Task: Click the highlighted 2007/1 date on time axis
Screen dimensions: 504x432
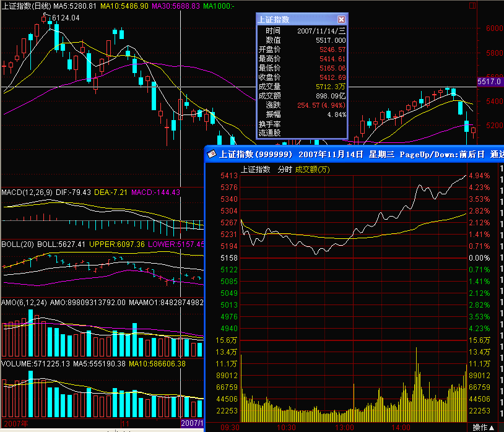Action: (x=192, y=423)
